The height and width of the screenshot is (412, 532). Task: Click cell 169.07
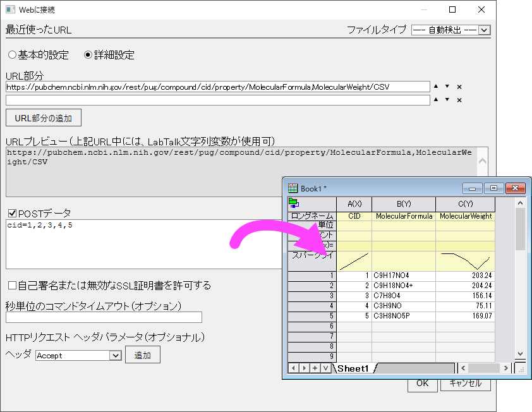pyautogui.click(x=465, y=316)
